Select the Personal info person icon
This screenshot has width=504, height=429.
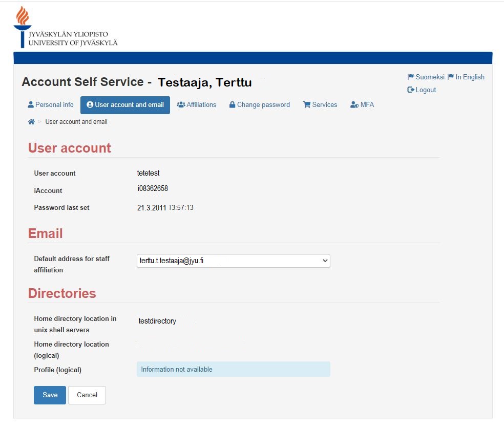pos(31,104)
